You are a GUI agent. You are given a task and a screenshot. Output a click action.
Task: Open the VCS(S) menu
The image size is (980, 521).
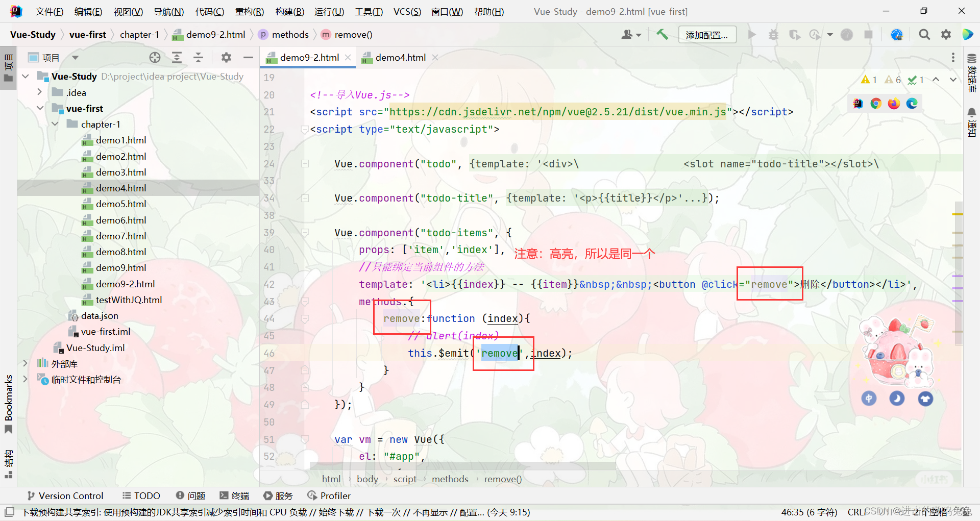pos(407,12)
